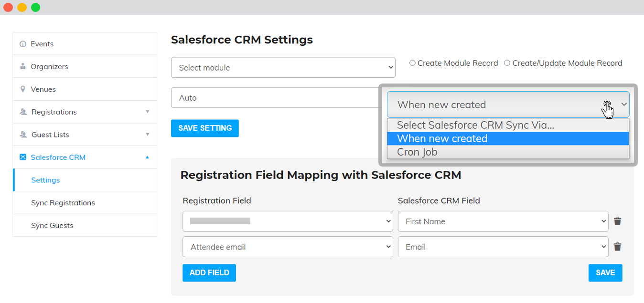Open Organizers in the sidebar
Viewport: 644px width, 303px height.
pos(85,66)
